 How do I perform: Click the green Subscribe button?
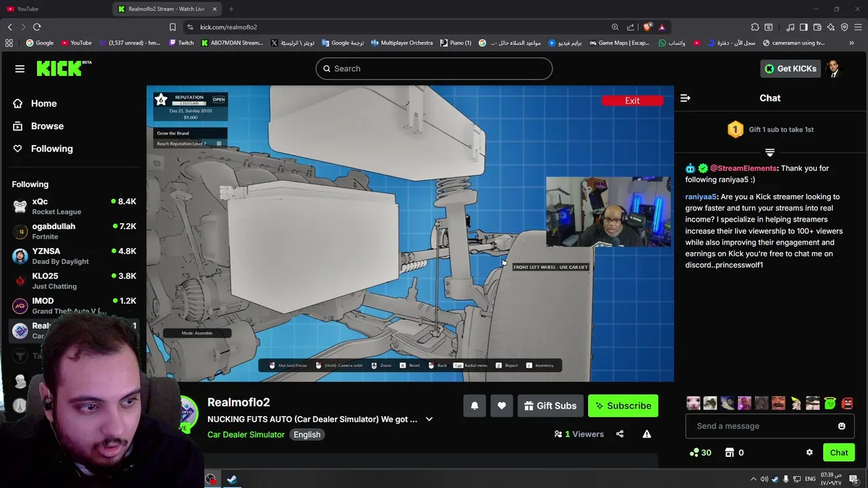623,405
